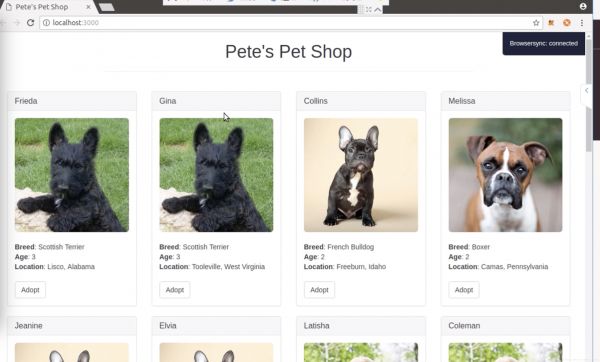Collapse the floating toolbar with up chevron
This screenshot has width=600, height=362.
[x=378, y=10]
